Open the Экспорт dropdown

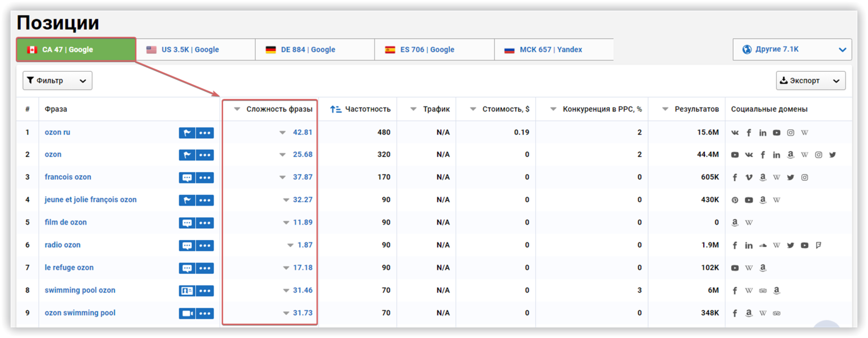coord(811,81)
